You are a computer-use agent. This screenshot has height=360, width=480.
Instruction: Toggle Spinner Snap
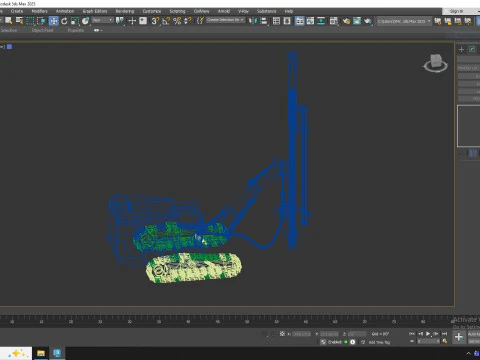pos(188,21)
